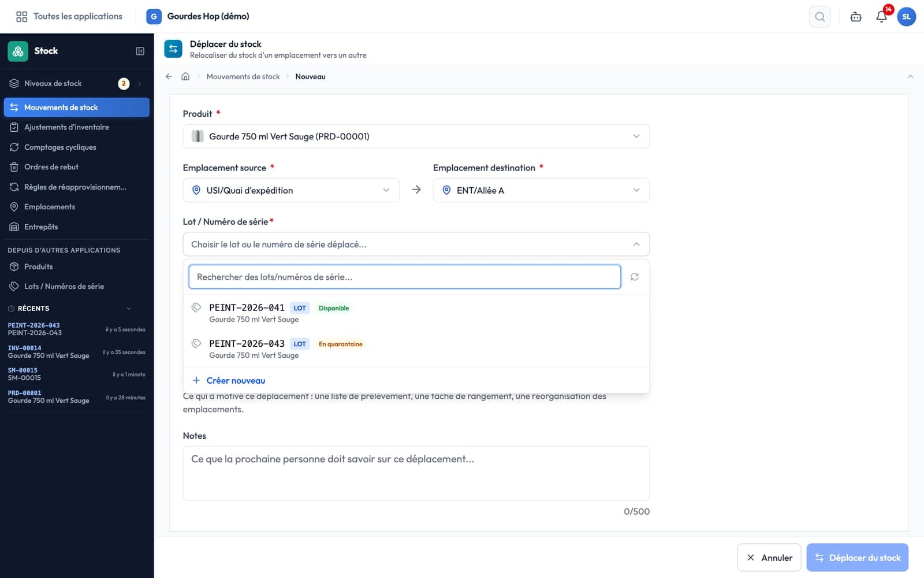Go back with the arrow icon
924x578 pixels.
tap(169, 76)
